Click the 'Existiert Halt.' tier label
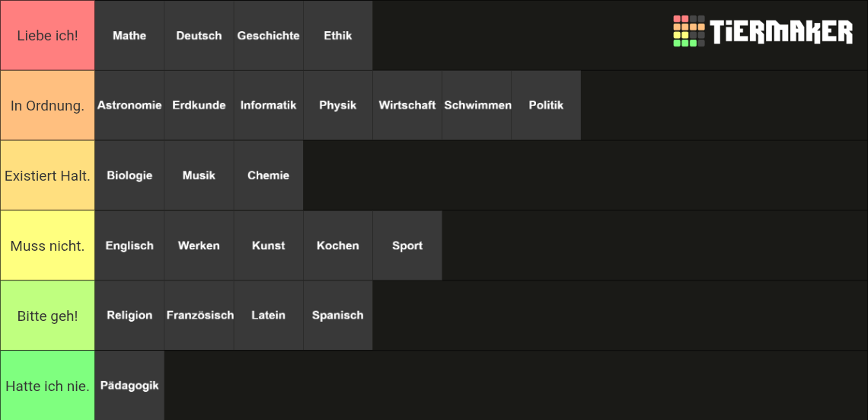Viewport: 868px width, 420px height. click(47, 175)
